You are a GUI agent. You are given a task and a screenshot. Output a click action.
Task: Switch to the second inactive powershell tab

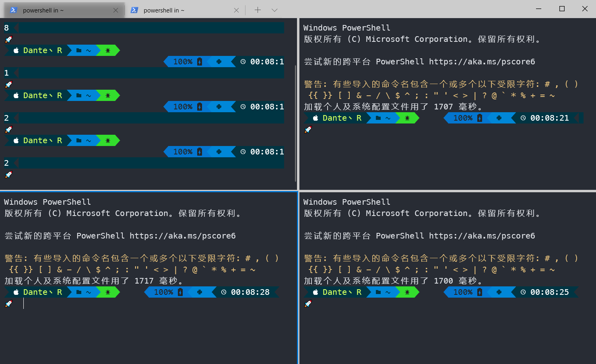(184, 10)
